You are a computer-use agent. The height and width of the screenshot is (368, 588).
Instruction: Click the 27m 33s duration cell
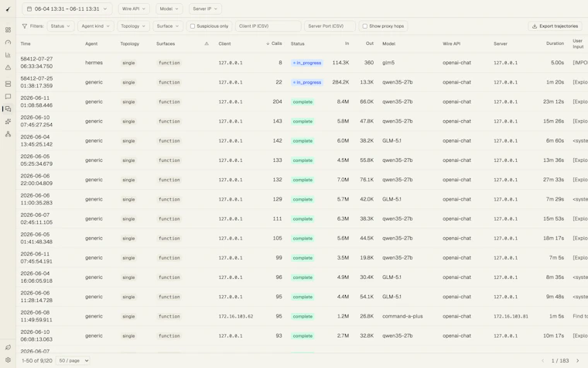553,180
